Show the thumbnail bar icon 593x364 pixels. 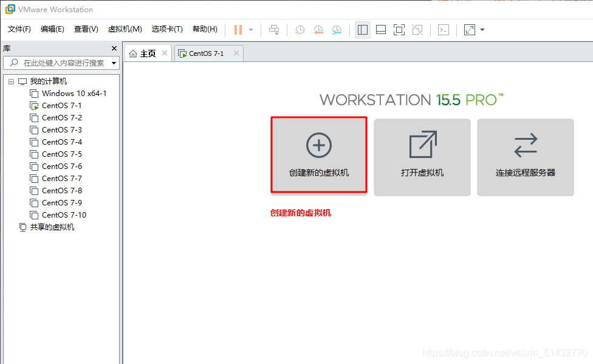click(380, 29)
